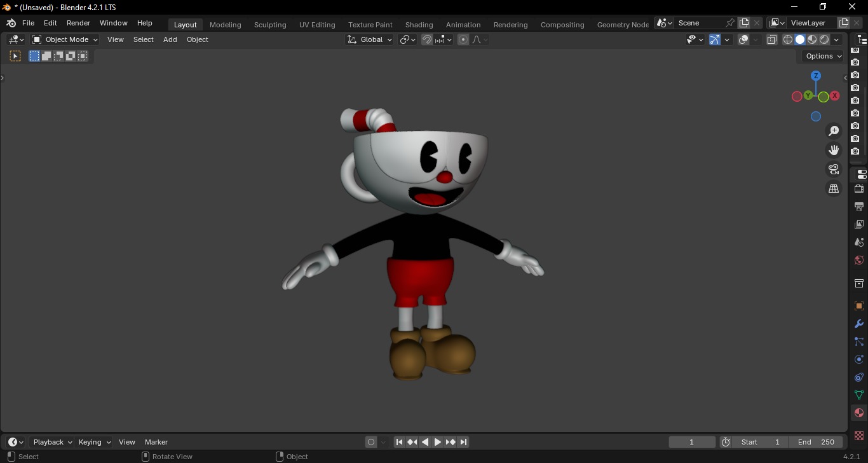Open the World properties tab
The height and width of the screenshot is (463, 868).
pos(859,260)
